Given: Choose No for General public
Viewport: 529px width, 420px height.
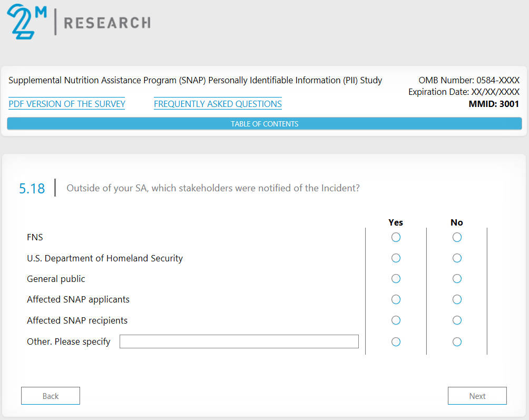Looking at the screenshot, I should pos(457,279).
